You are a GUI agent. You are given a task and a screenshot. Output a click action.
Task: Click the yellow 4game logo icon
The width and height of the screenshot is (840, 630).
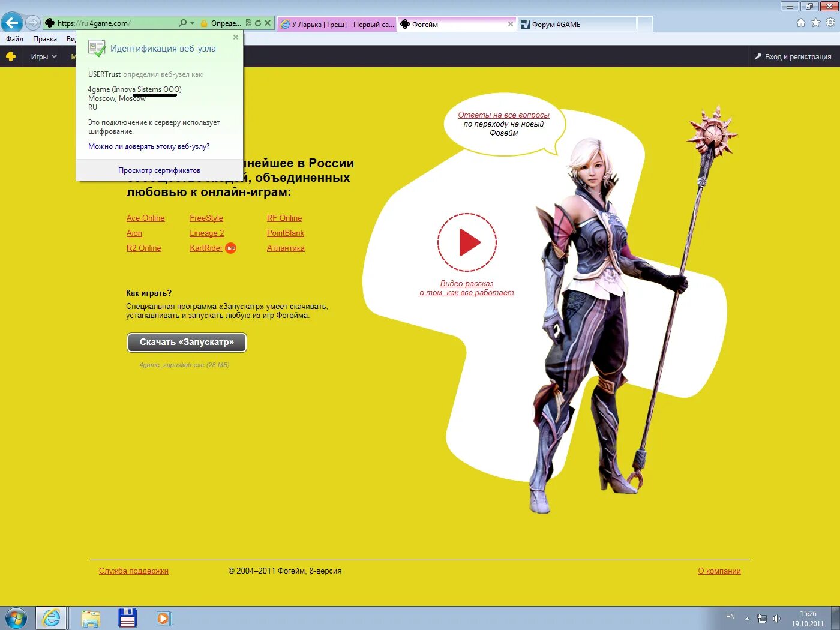[10, 56]
